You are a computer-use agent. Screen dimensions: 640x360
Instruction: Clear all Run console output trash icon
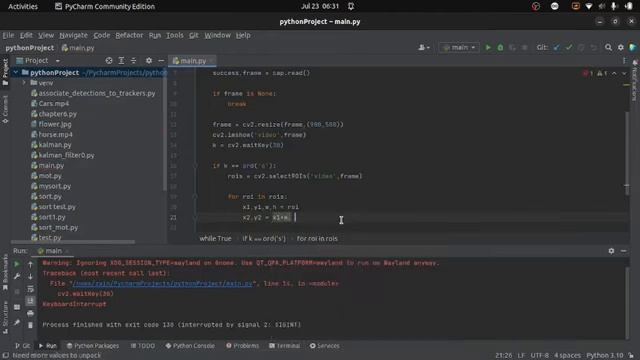click(x=30, y=325)
